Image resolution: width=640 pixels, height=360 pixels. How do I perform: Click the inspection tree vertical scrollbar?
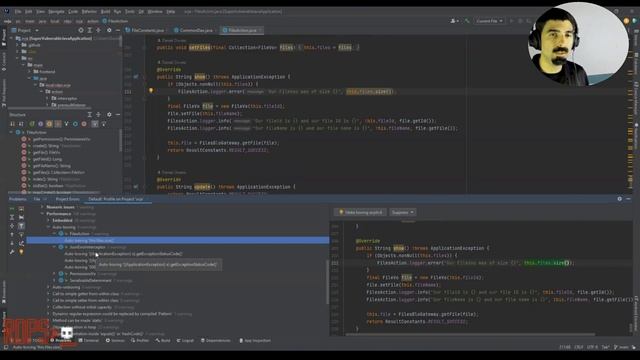click(327, 282)
